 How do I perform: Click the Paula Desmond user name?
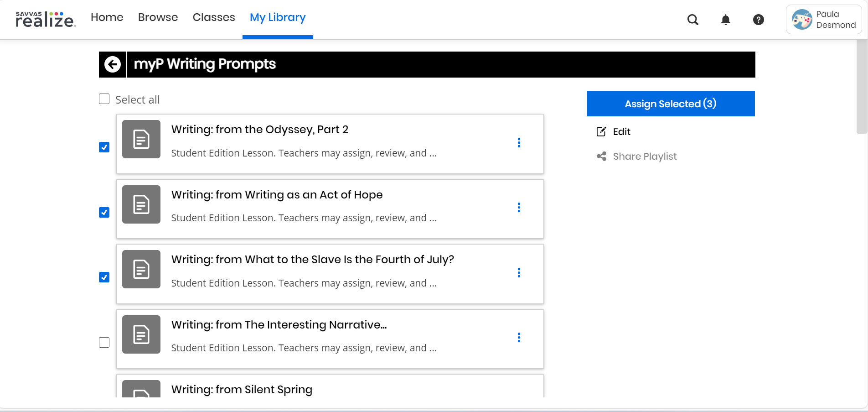836,20
